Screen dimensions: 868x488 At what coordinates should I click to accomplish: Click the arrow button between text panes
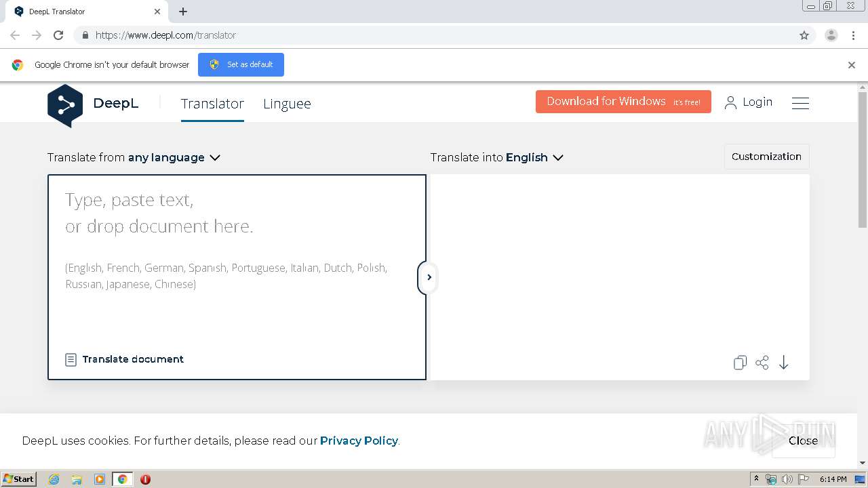428,277
